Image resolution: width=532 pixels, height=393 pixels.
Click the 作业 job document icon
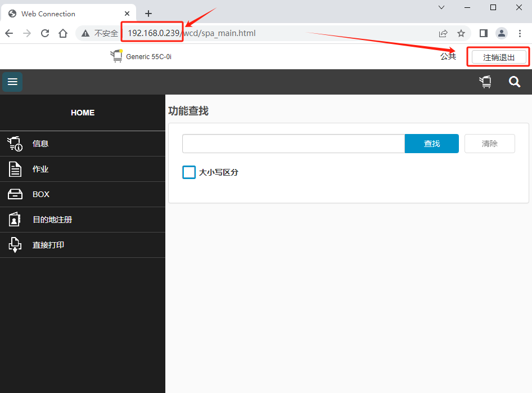click(x=15, y=169)
